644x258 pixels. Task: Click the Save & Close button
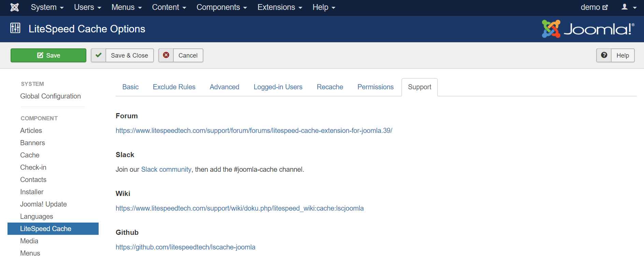[122, 55]
